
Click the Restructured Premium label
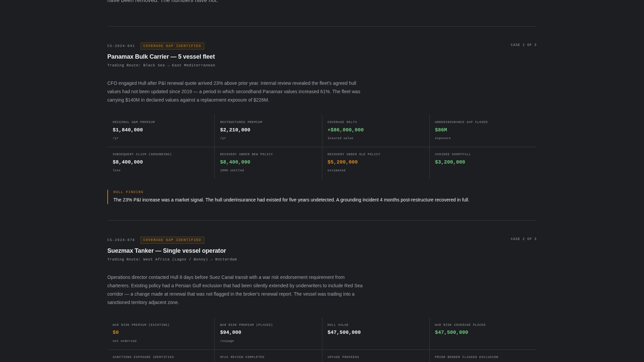tap(241, 122)
